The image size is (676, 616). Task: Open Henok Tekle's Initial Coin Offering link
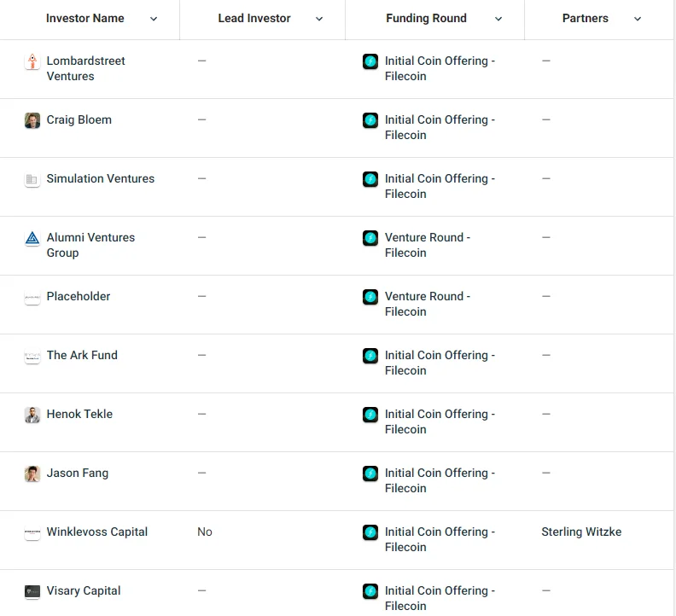[440, 421]
